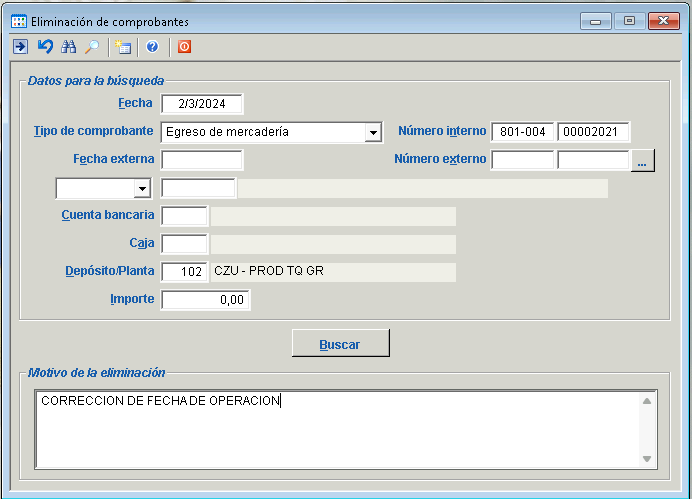The image size is (692, 499).
Task: Click the Buscar button
Action: 340,344
